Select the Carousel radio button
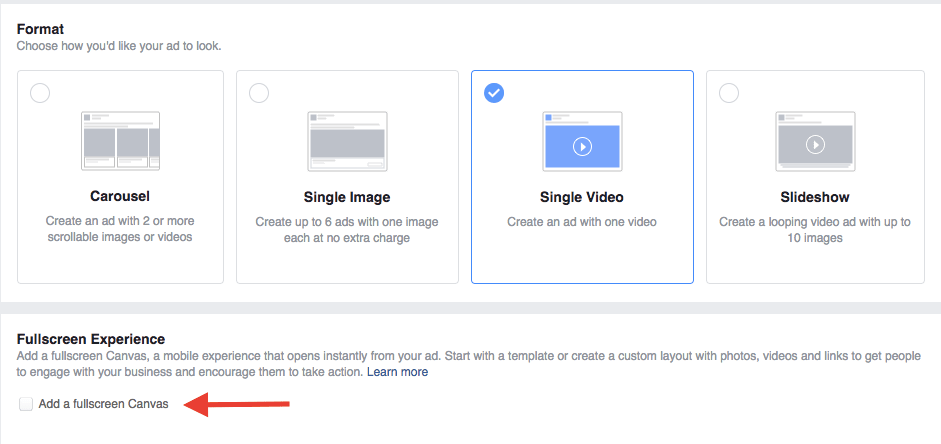Image resolution: width=941 pixels, height=444 pixels. (x=40, y=93)
